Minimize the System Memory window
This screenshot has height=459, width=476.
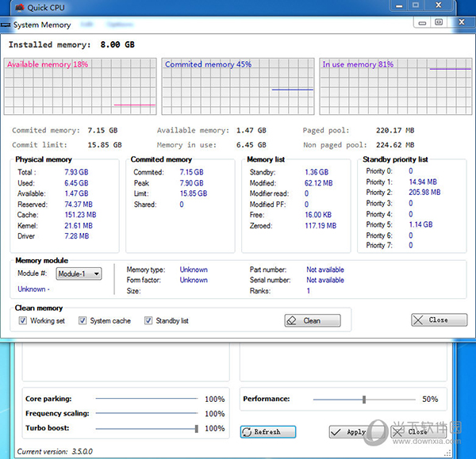tap(420, 22)
